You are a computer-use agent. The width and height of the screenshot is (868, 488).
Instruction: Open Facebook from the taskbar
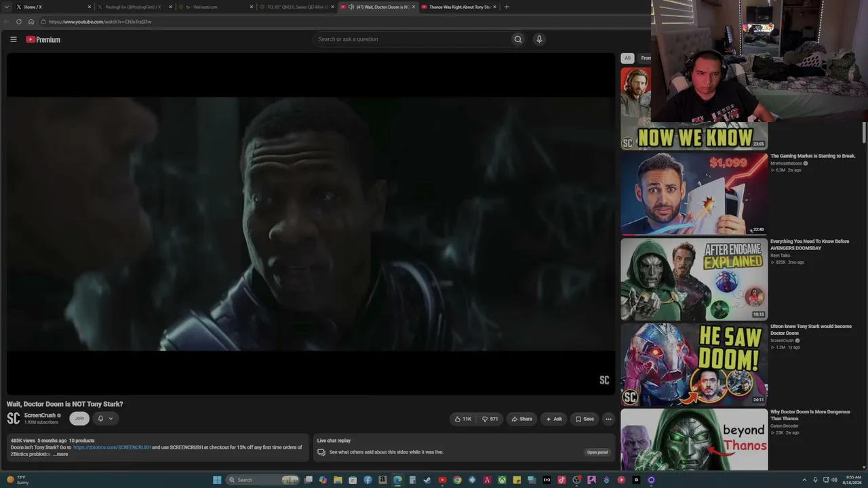(368, 480)
